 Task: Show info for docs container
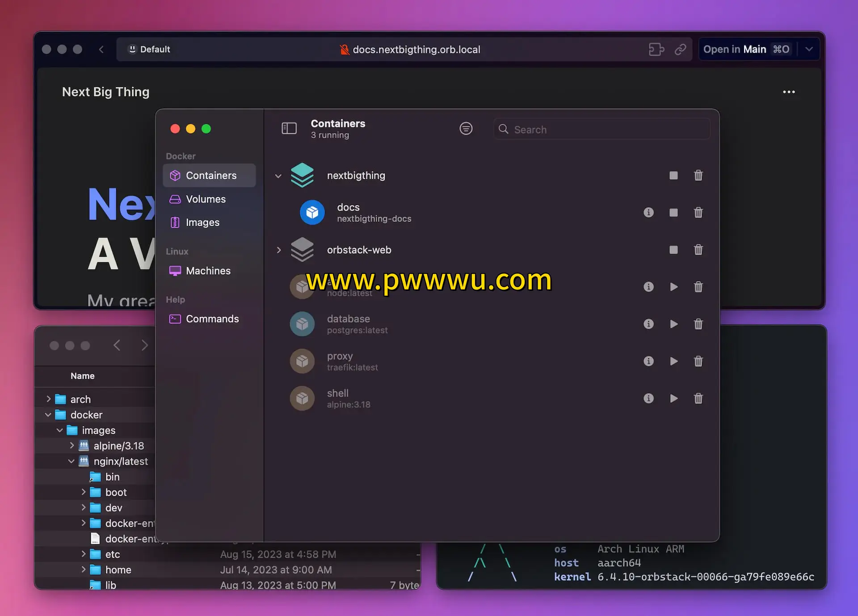point(648,213)
